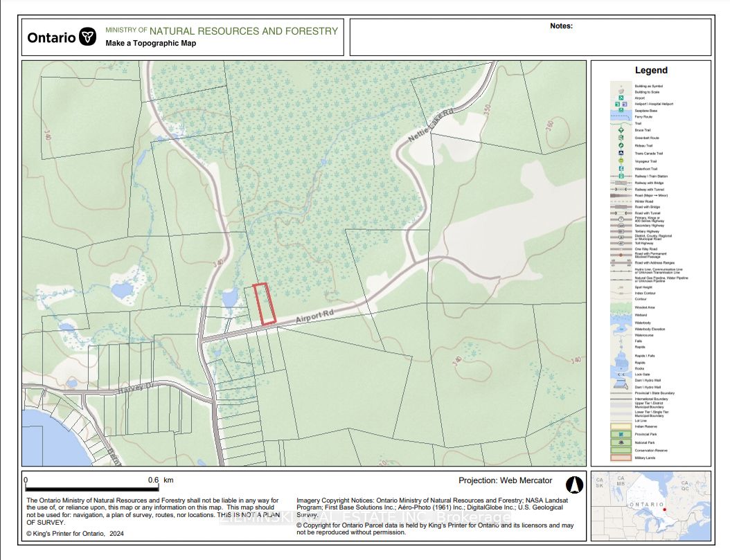Click the north arrow compass icon
Screen dimensions: 730x560
[x=573, y=485]
